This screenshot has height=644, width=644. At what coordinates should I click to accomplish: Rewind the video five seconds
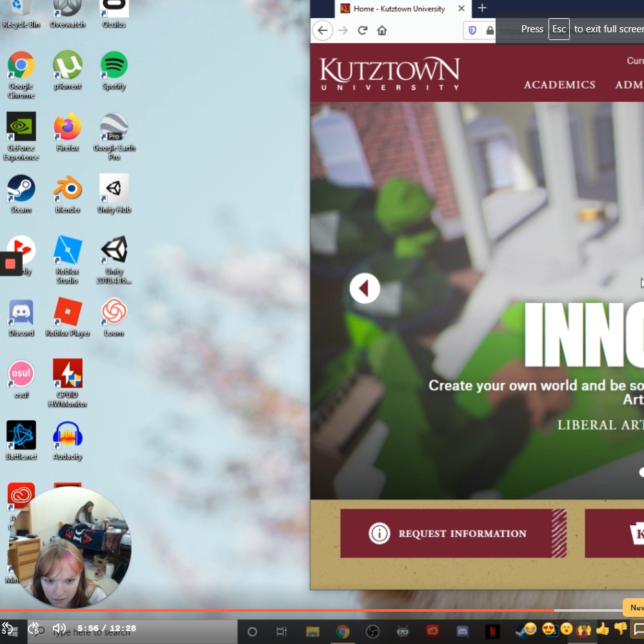coord(8,628)
